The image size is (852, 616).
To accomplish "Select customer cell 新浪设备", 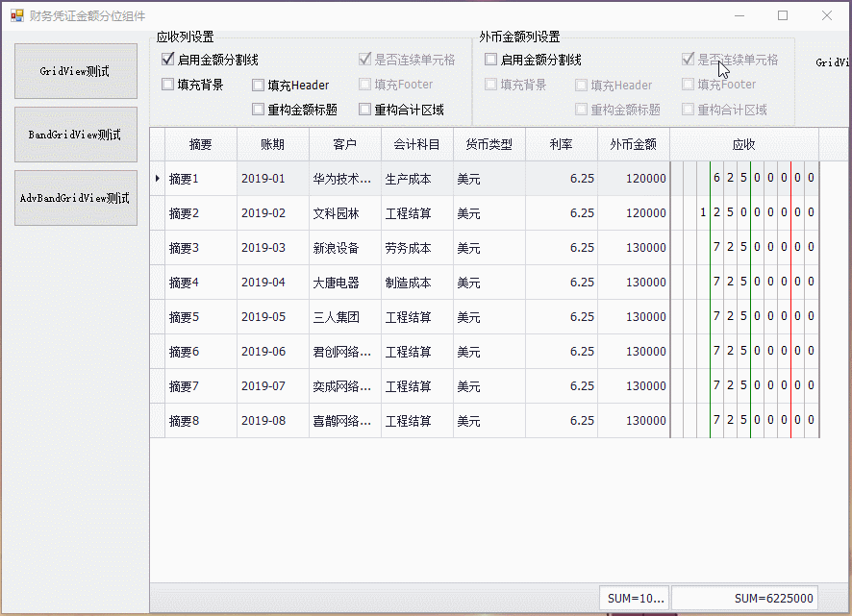I will click(x=345, y=248).
